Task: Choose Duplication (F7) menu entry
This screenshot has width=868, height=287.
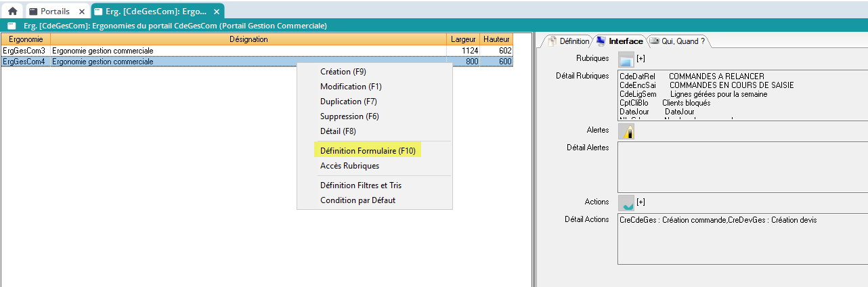Action: (x=348, y=102)
